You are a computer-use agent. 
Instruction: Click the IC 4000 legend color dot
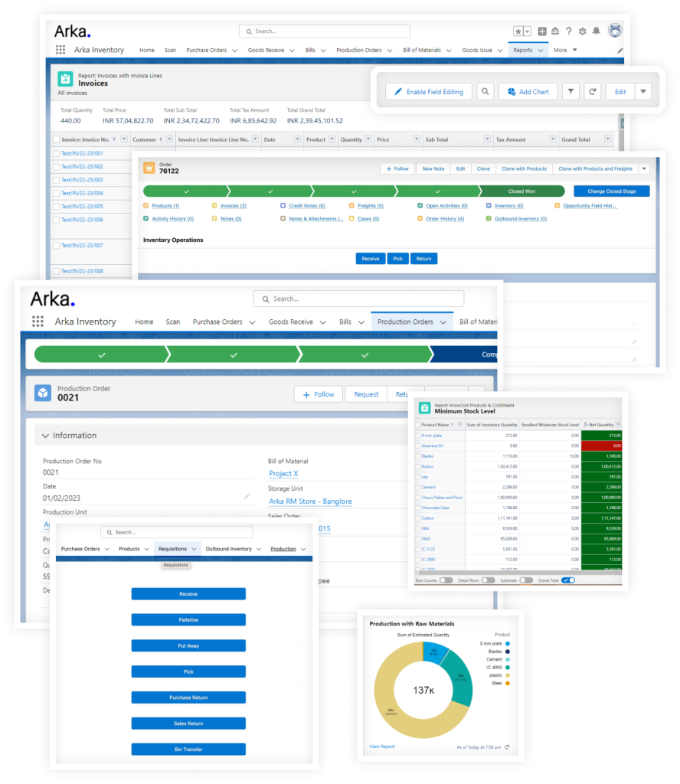click(508, 668)
